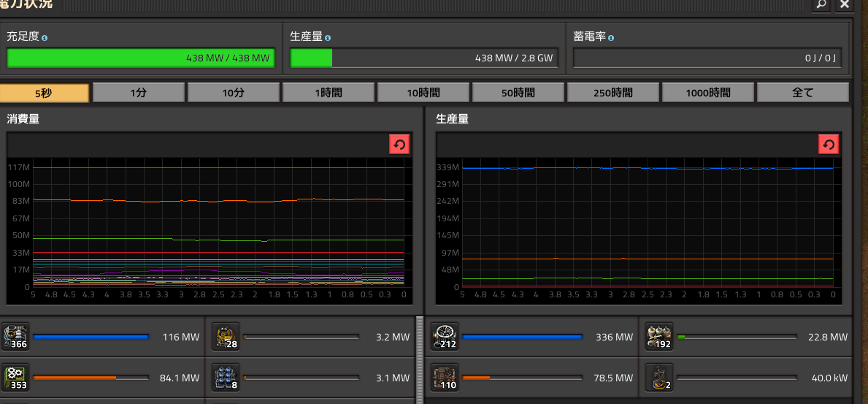Image resolution: width=868 pixels, height=404 pixels.
Task: Click inside the 消費量 line graph
Action: pyautogui.click(x=219, y=223)
